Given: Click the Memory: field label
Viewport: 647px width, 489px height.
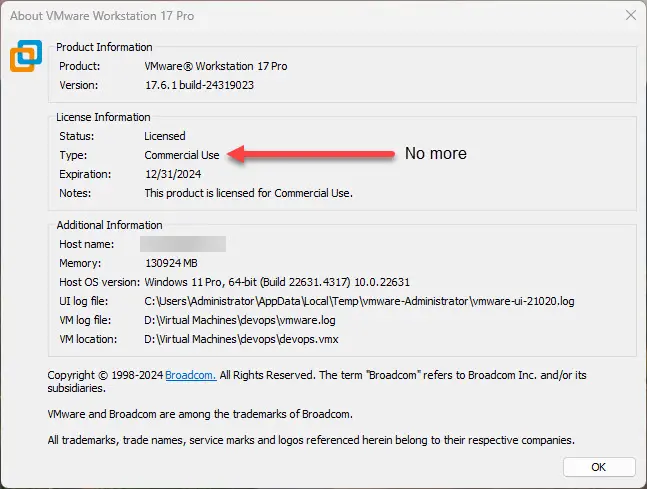Looking at the screenshot, I should pos(80,263).
